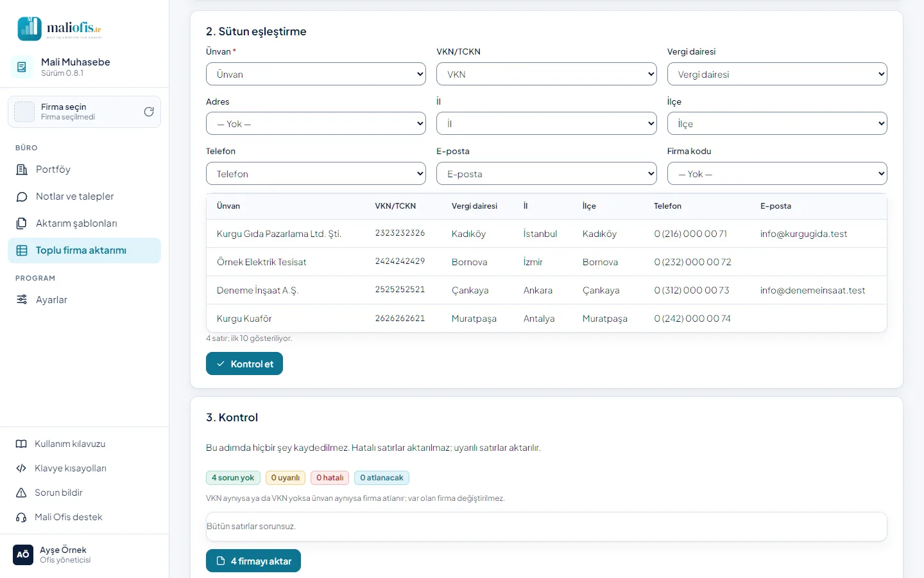The image size is (924, 578).
Task: Go to Notlar ve talepler
Action: click(84, 197)
